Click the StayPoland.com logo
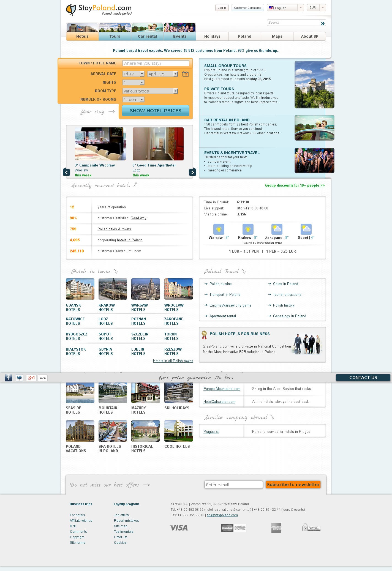This screenshot has height=571, width=392. (x=99, y=10)
